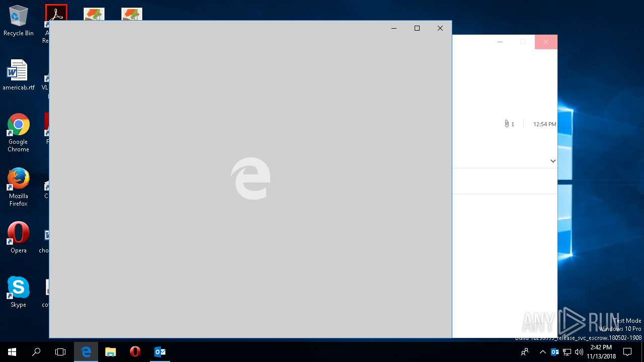
Task: Open taskbar search magnifier
Action: (x=36, y=352)
